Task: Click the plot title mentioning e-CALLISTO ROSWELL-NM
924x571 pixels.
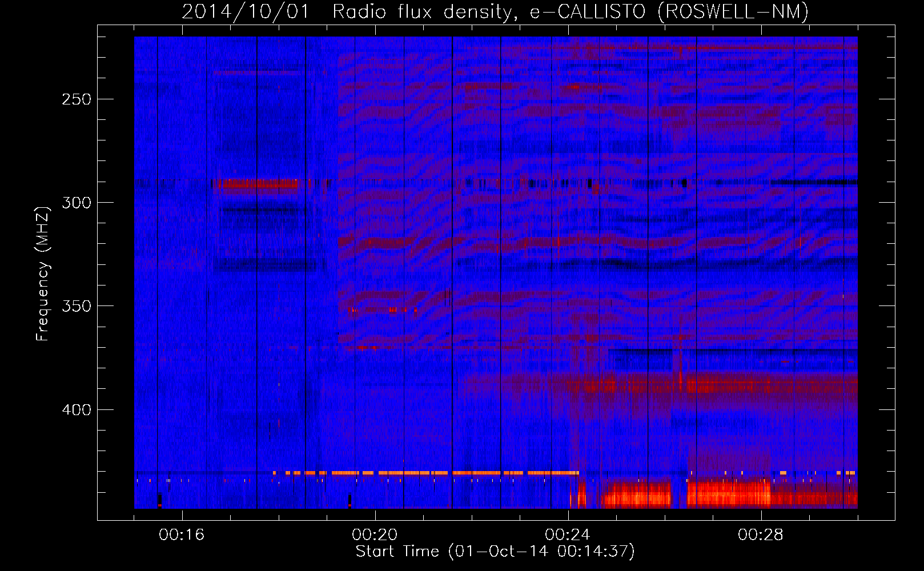Action: click(495, 11)
